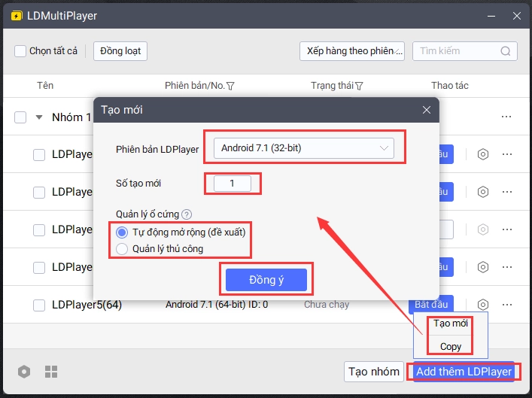Open the settings icon for LDPlayer5(64) row
Viewport: 532px width, 398px height.
click(x=483, y=305)
